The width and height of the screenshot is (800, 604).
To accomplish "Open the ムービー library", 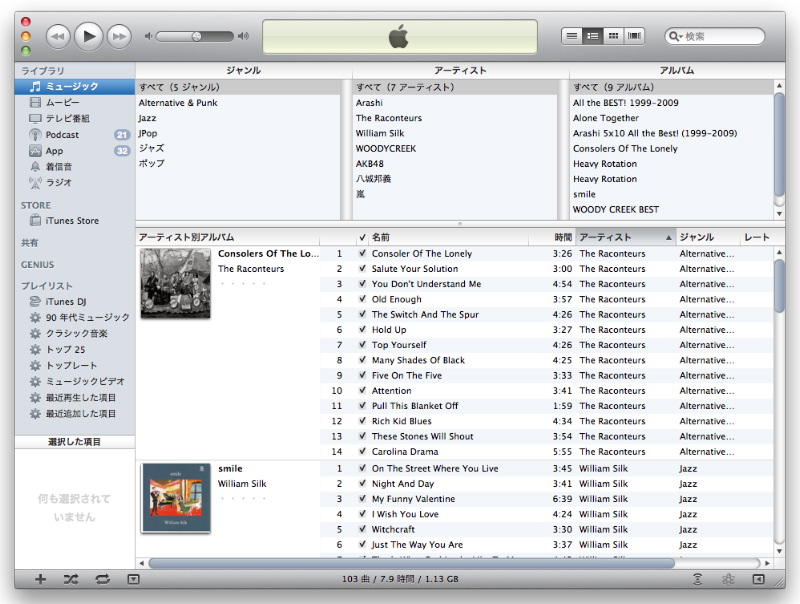I will click(74, 103).
